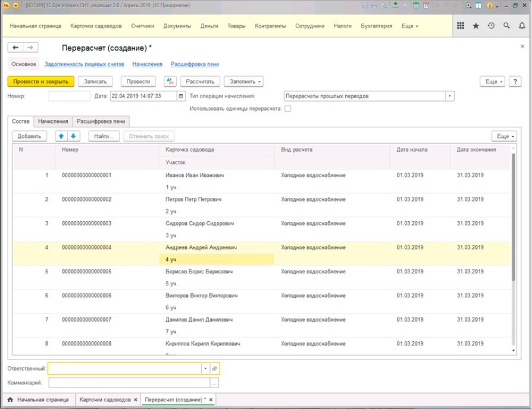
Task: Click "Провести и закрыть" button
Action: click(41, 81)
